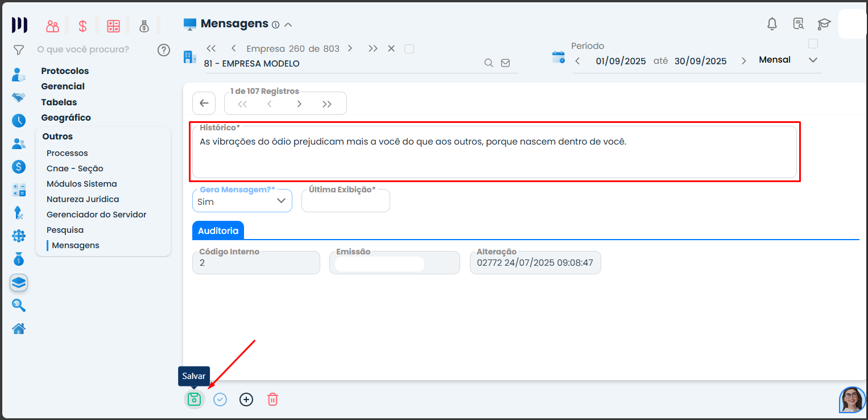Open the helm wheel sidebar icon
Viewport: 868px width, 420px height.
(x=19, y=236)
